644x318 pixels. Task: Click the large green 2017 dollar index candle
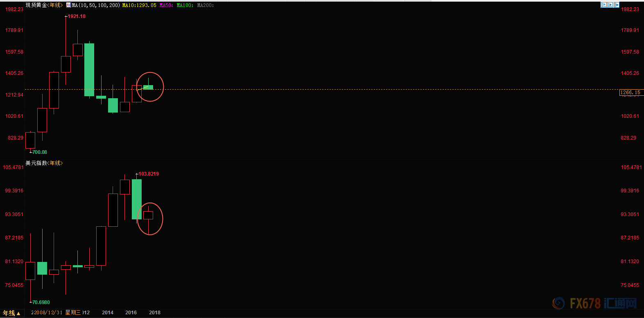click(137, 199)
